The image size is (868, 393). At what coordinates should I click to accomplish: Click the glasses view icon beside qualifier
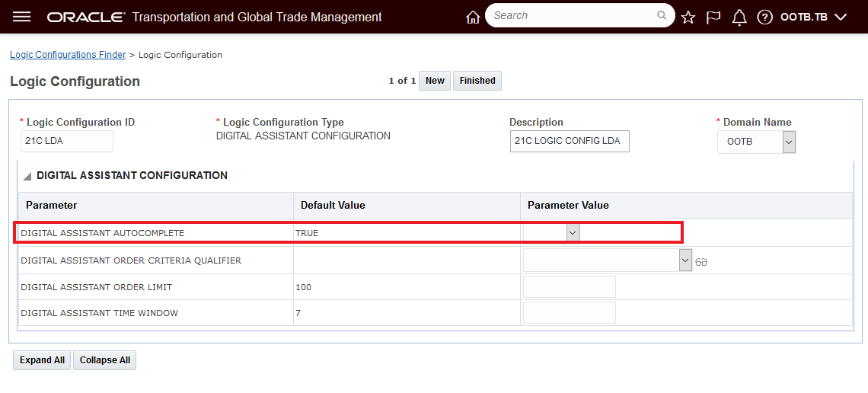[702, 261]
